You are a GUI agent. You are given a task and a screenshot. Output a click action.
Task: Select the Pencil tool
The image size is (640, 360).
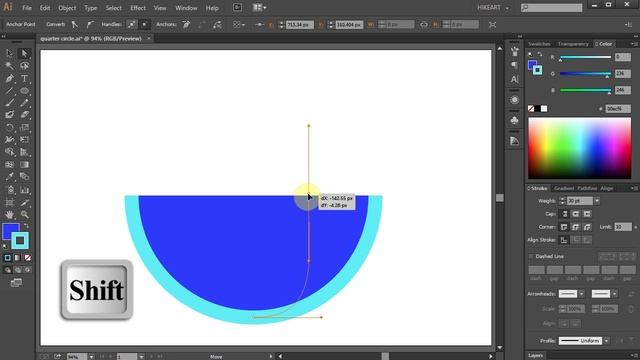[24, 103]
